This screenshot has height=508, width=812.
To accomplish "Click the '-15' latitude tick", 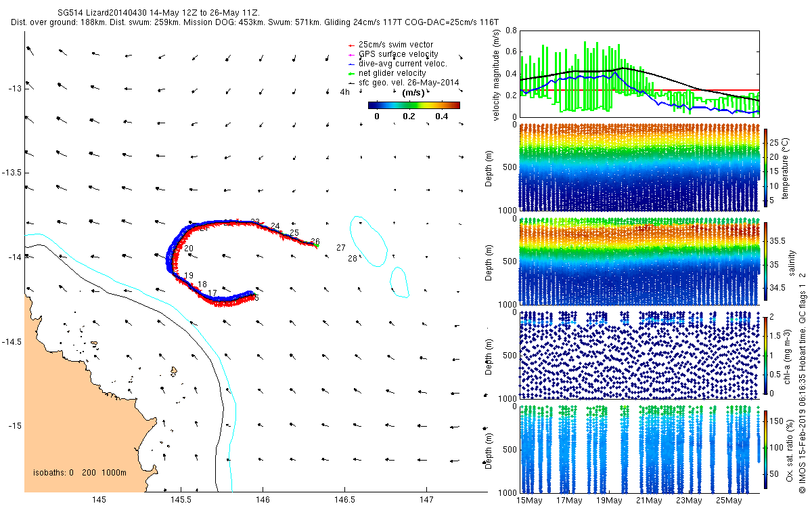I will pyautogui.click(x=14, y=425).
